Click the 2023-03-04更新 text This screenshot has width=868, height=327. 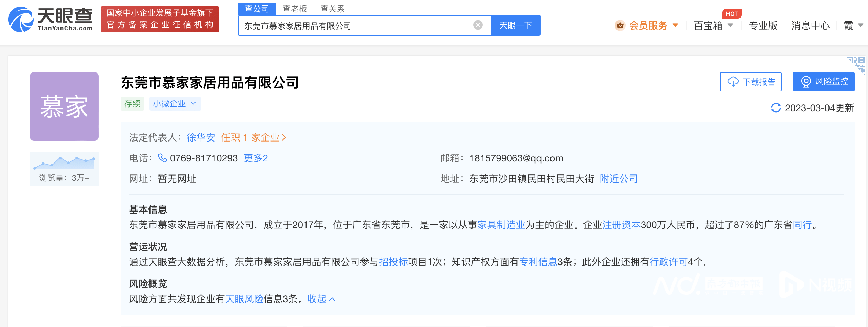coord(820,108)
